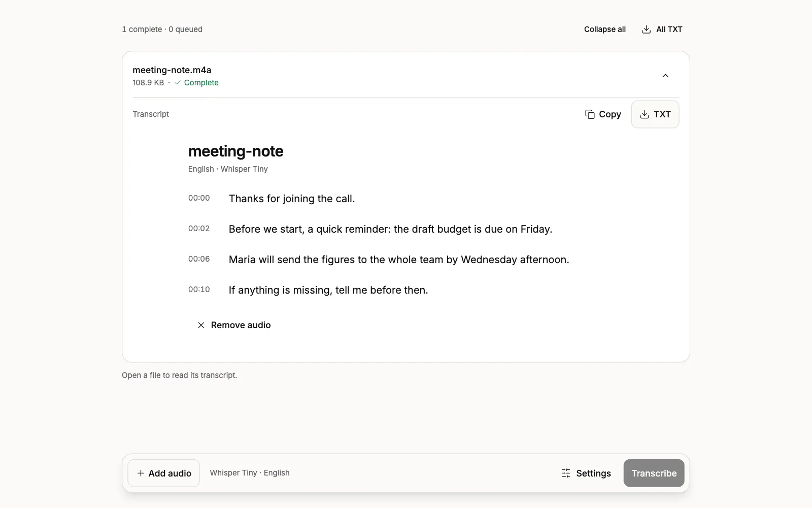The width and height of the screenshot is (812, 508).
Task: Click 'Open a file to read its transcript.'
Action: click(x=179, y=375)
